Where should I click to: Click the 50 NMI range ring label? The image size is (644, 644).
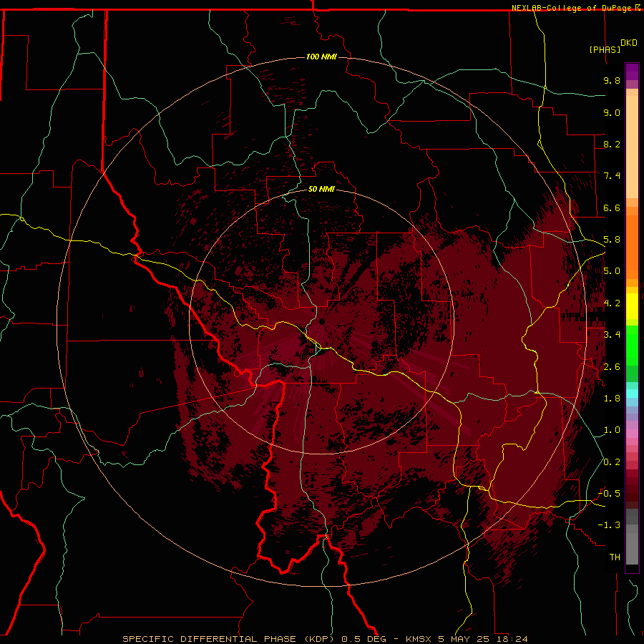(x=321, y=189)
